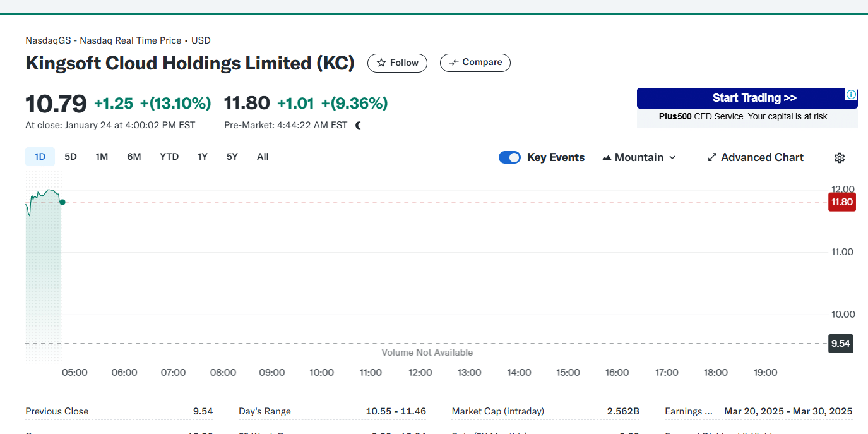The height and width of the screenshot is (434, 868).
Task: Open chart settings gear icon
Action: (x=839, y=158)
